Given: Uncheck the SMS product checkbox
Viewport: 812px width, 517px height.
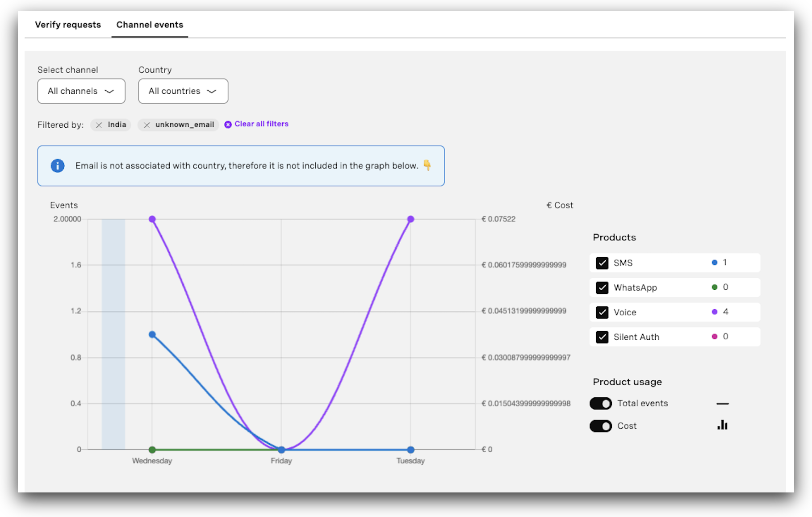Looking at the screenshot, I should coord(602,263).
